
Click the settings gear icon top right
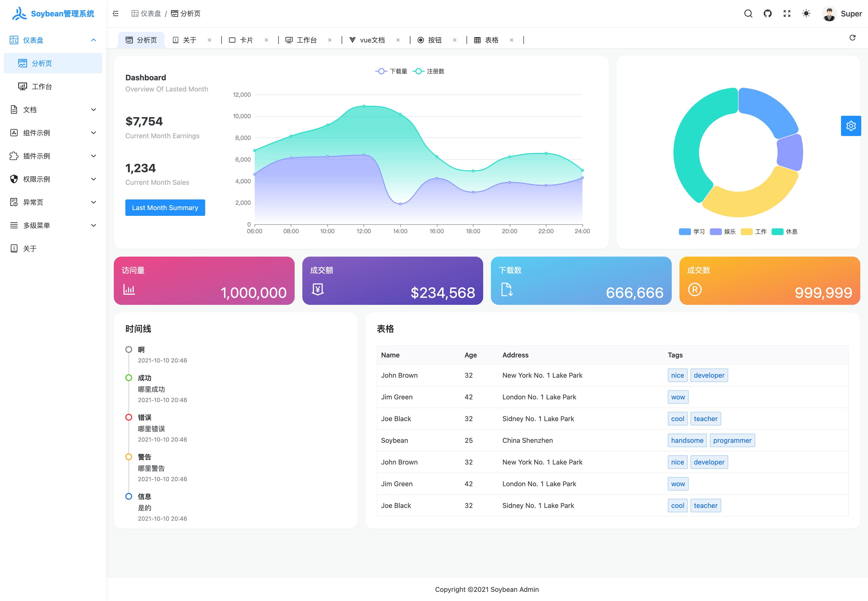(852, 125)
